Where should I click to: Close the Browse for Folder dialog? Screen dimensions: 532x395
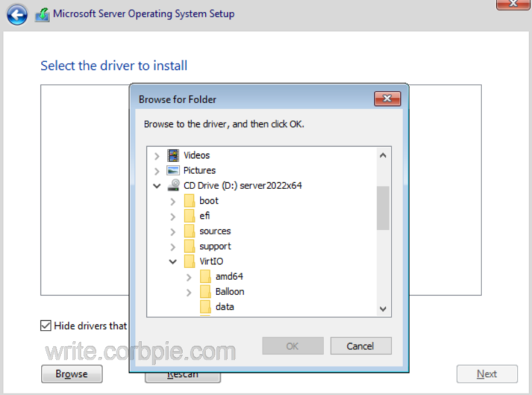(387, 98)
